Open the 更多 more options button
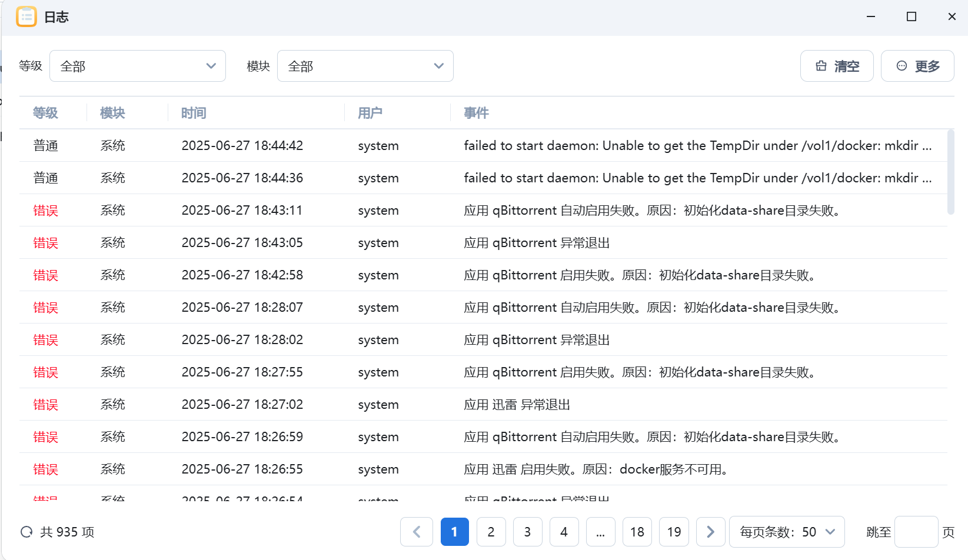The height and width of the screenshot is (560, 968). 917,66
